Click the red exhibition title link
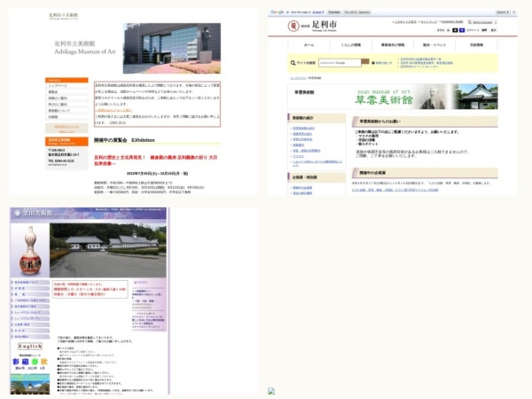Screen dimensions: 532x399 [155, 160]
